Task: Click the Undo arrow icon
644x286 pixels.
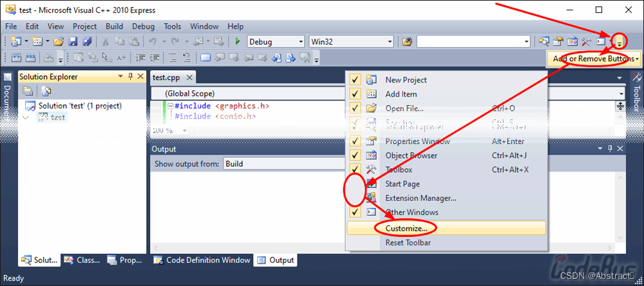Action: click(153, 42)
